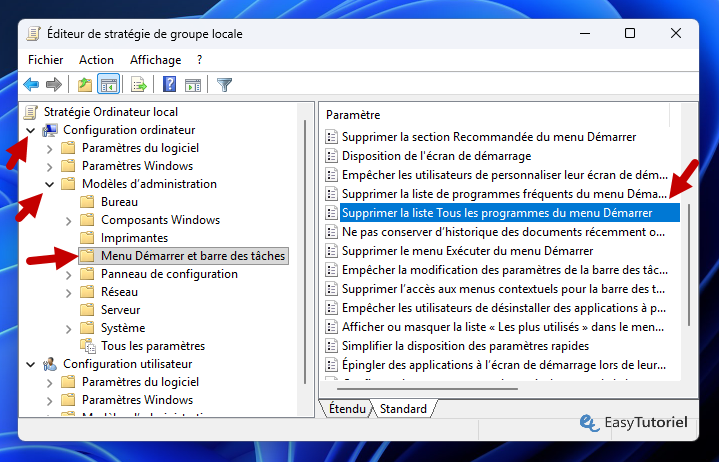The image size is (719, 462).
Task: Collapse the Configuration utilisateur node
Action: (31, 364)
